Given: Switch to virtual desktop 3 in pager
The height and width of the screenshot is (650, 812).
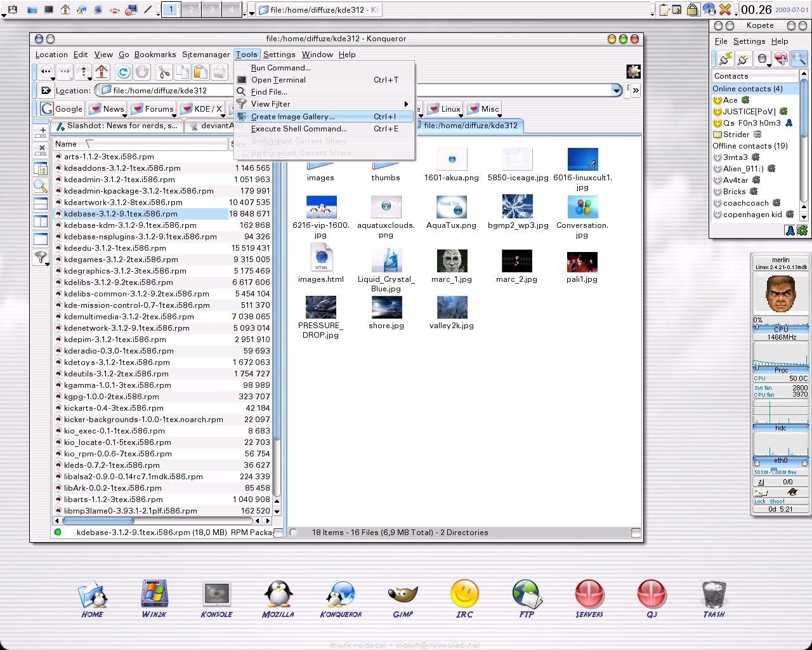Looking at the screenshot, I should [x=211, y=10].
